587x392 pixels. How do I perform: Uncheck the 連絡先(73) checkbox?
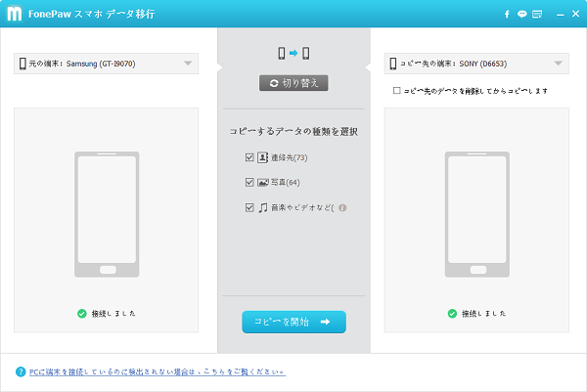[x=249, y=157]
